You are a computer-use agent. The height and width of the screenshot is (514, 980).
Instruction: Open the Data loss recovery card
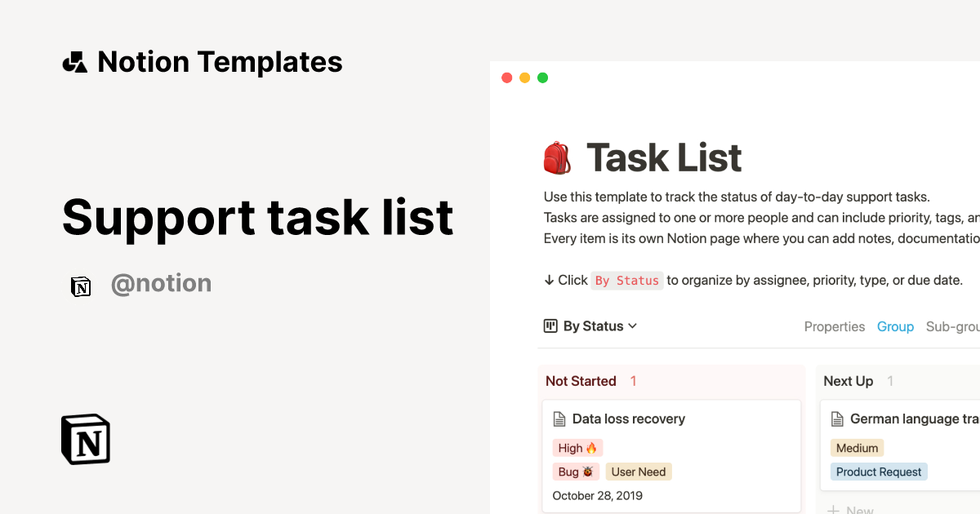coord(628,419)
